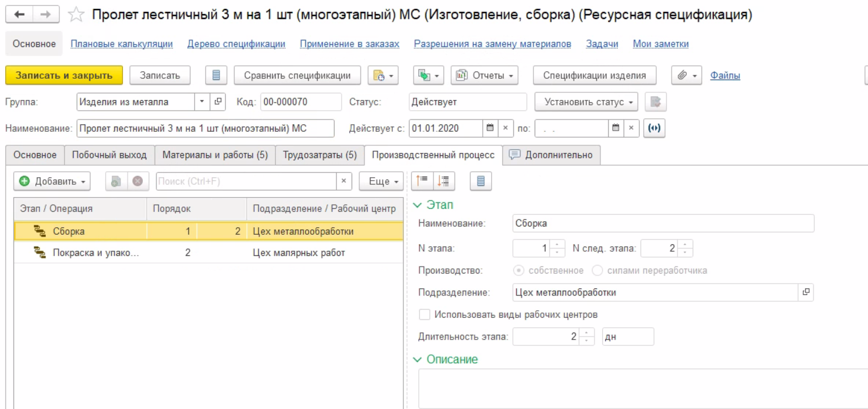Click the favorites star icon

[x=76, y=15]
